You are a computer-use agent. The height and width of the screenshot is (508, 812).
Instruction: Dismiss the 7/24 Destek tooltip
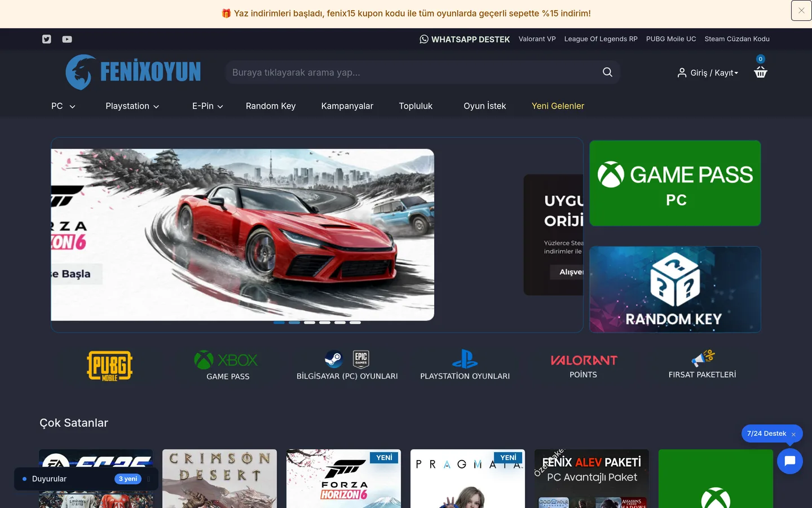793,434
